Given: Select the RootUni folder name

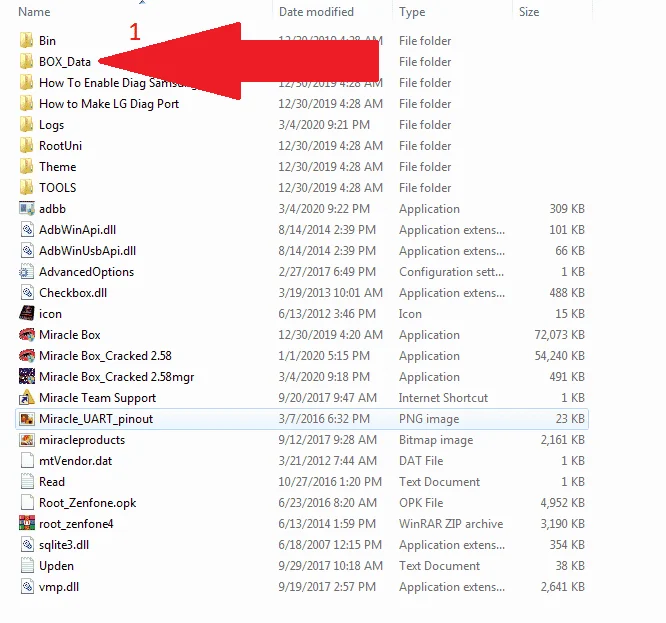Looking at the screenshot, I should point(60,146).
